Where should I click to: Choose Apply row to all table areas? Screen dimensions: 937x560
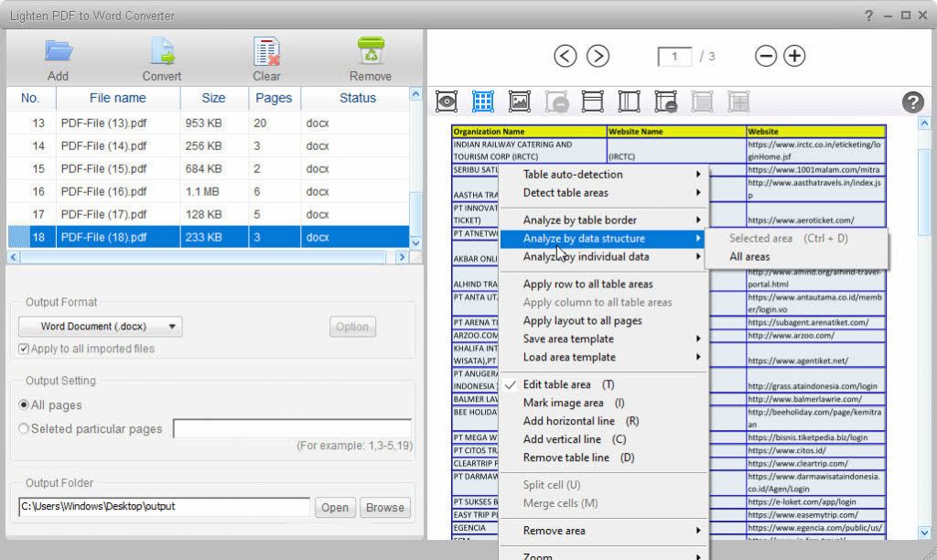click(x=604, y=284)
